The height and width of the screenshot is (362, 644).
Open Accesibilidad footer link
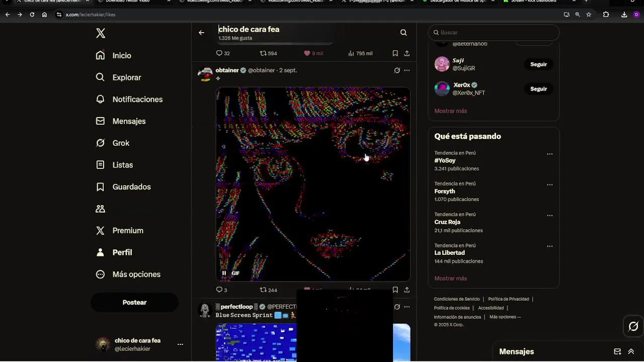coord(491,308)
